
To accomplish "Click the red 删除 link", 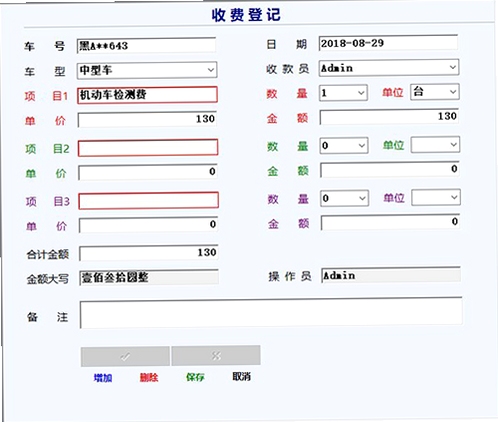I will (x=149, y=377).
